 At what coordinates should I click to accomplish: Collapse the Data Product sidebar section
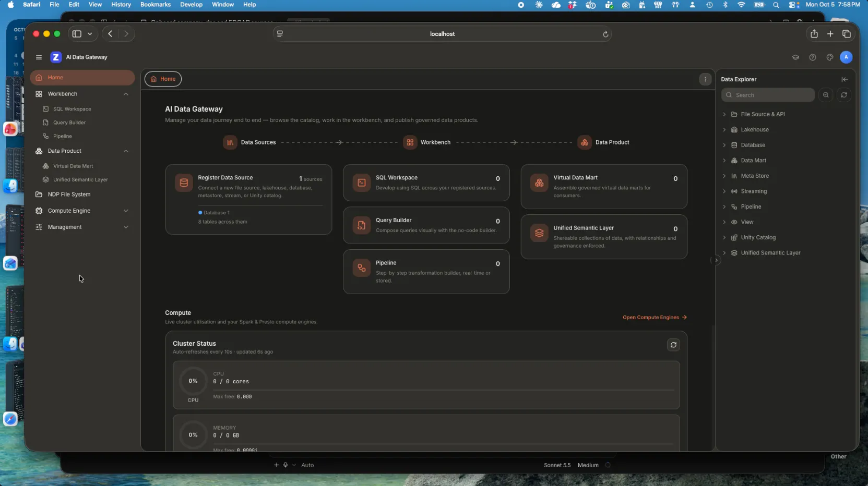[126, 151]
